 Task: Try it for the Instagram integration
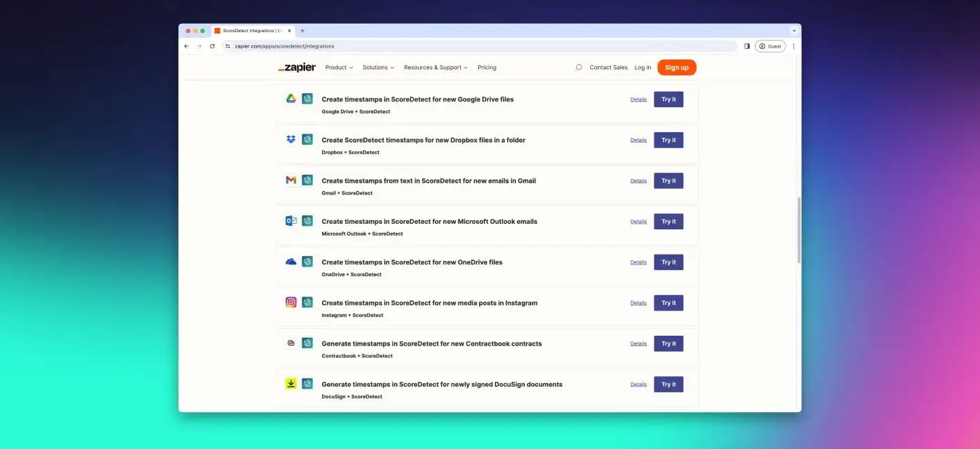tap(668, 303)
